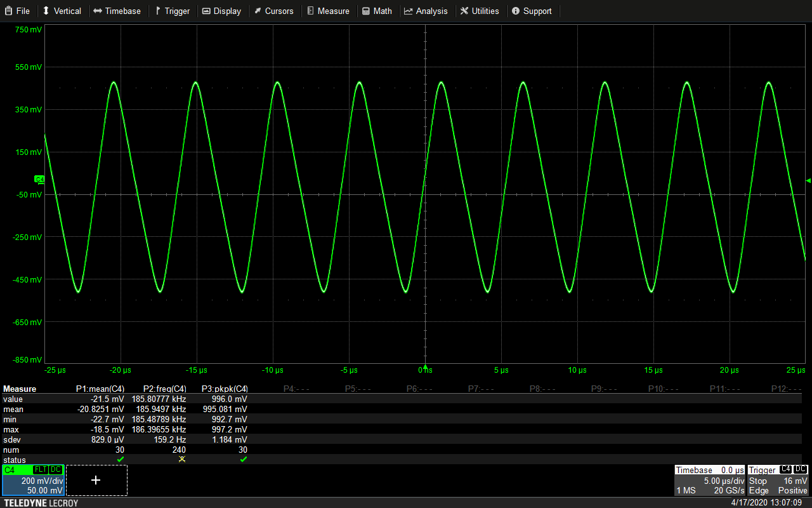Image resolution: width=812 pixels, height=508 pixels.
Task: Open the Timebase menu
Action: coord(117,11)
